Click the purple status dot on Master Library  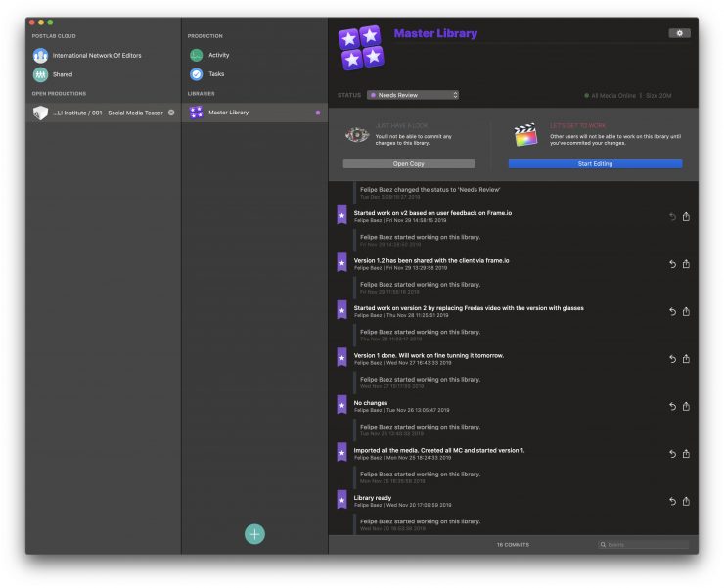pos(318,113)
